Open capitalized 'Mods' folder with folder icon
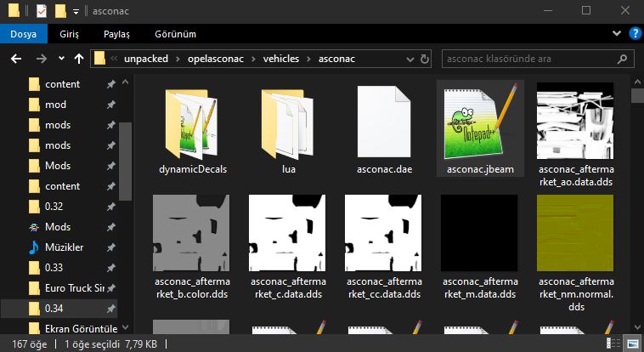Screen dimensions: 644x352 pos(58,166)
